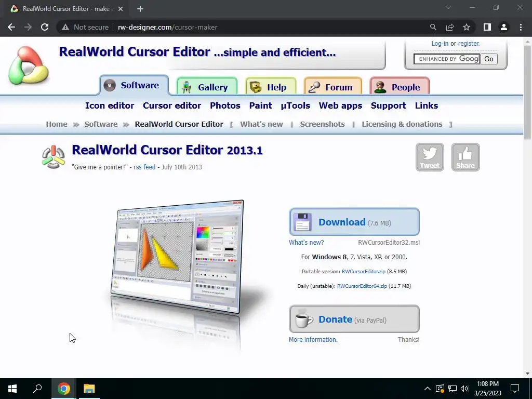This screenshot has width=532, height=399.
Task: Reload the page with refresh icon
Action: [45, 27]
